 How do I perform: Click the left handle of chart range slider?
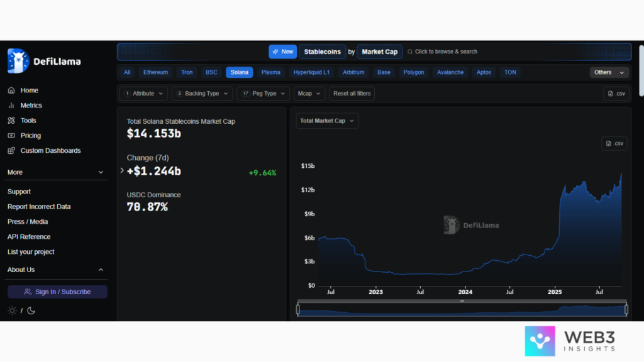point(298,309)
